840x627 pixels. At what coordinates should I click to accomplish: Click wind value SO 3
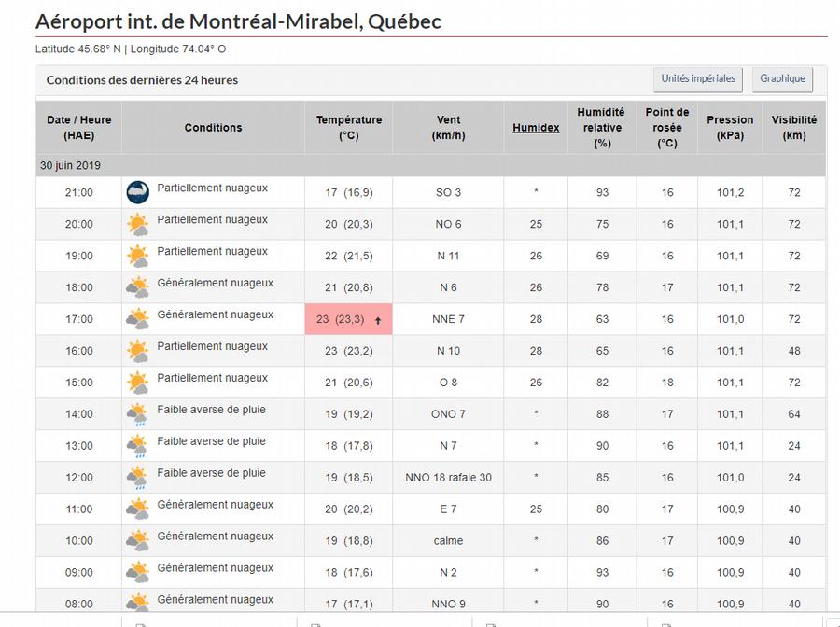[x=448, y=192]
